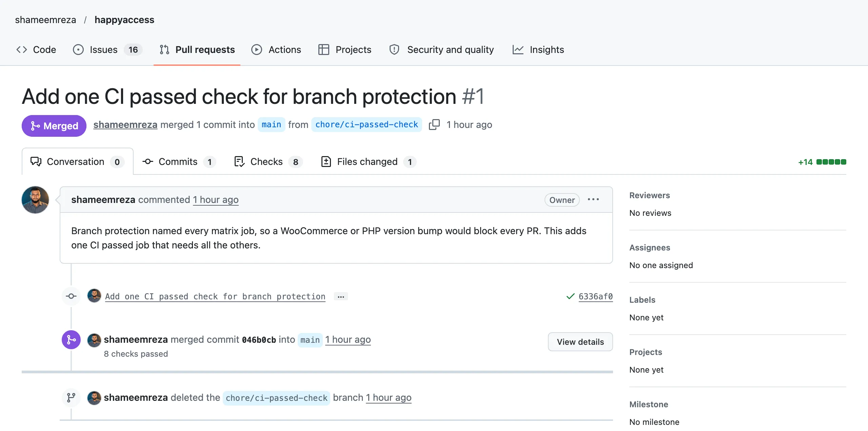868x431 pixels.
Task: Click the merge event '1 hour ago' timestamp
Action: [348, 339]
